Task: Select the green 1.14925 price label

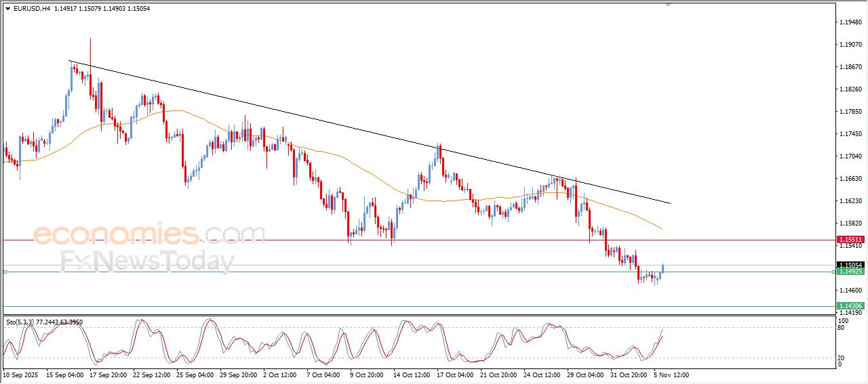Action: 850,272
